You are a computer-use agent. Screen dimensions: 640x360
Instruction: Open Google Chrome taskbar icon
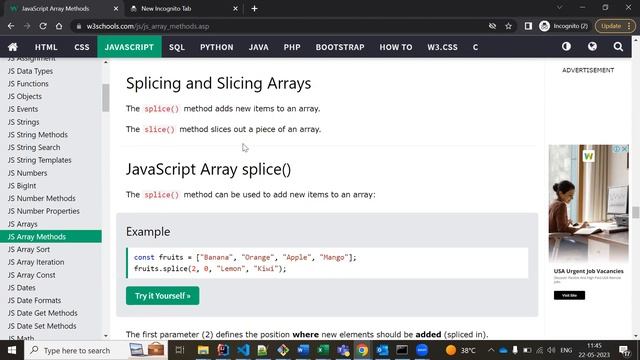click(362, 350)
